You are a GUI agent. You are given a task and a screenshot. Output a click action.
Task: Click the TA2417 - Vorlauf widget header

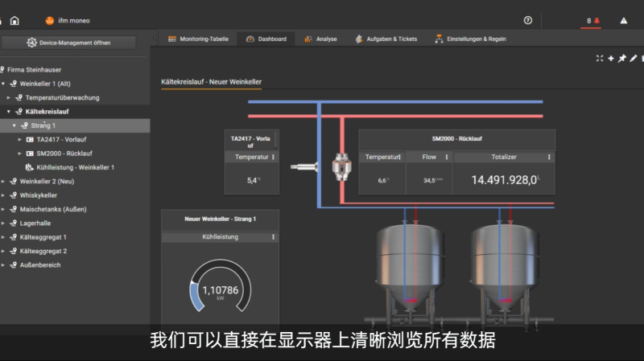pos(250,142)
